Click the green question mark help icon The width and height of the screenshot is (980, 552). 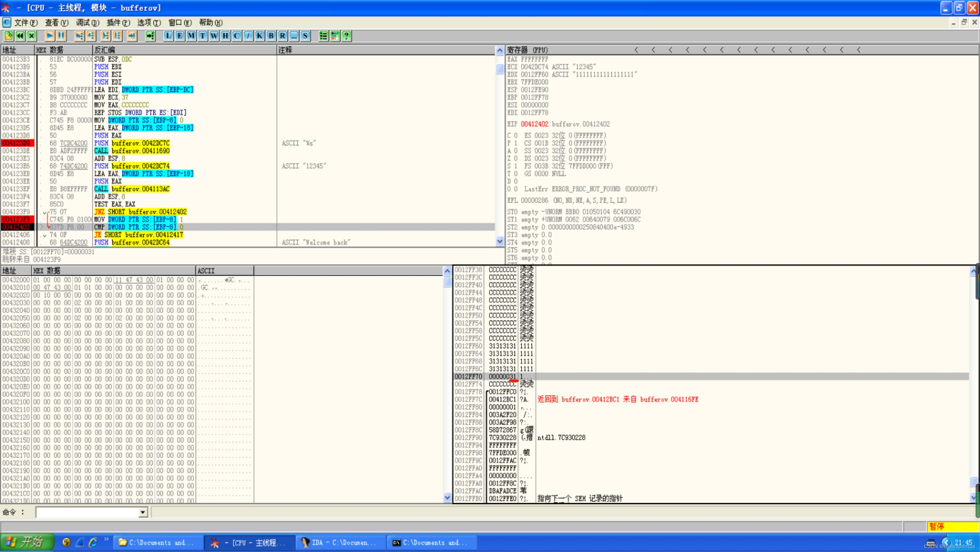coord(346,36)
